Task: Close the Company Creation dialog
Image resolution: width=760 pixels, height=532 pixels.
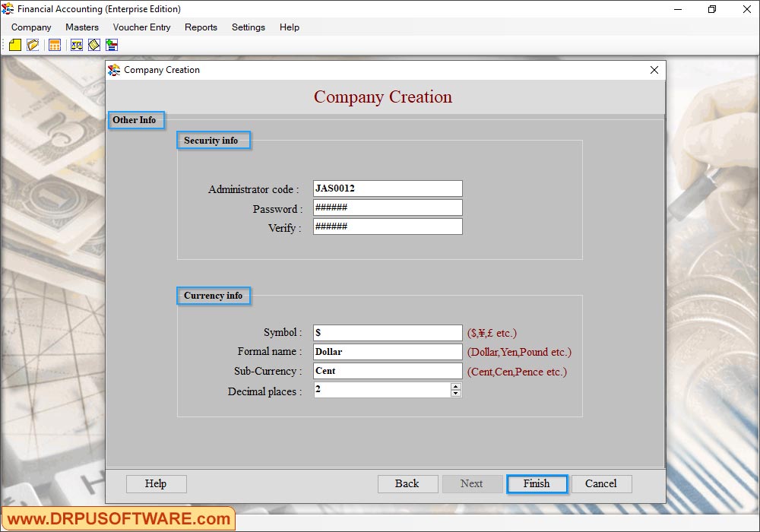Action: click(x=654, y=70)
